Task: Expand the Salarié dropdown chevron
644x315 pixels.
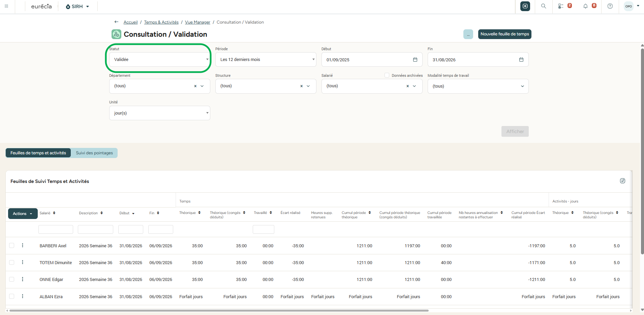Action: tap(415, 86)
